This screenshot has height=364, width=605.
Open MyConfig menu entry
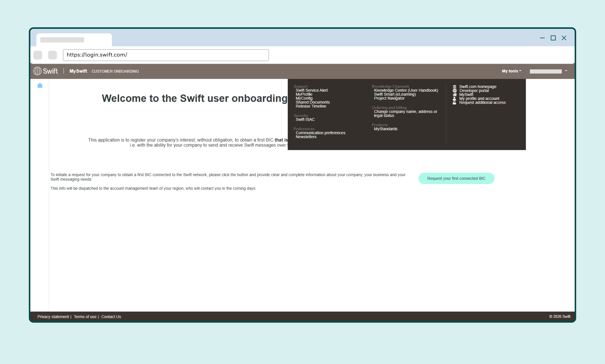304,98
